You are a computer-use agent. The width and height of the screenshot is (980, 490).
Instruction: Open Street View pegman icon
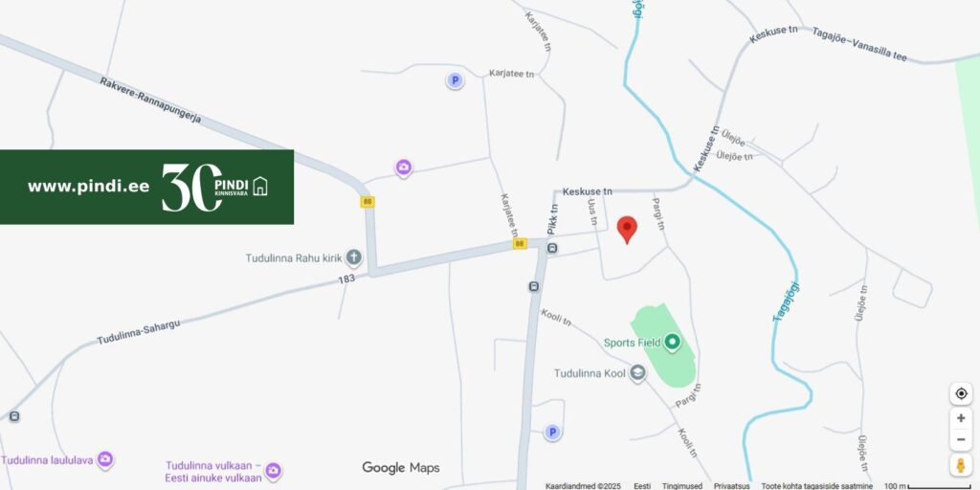961,466
